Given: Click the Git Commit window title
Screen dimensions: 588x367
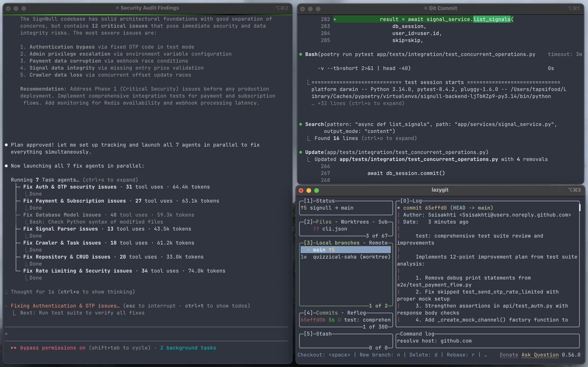Looking at the screenshot, I should tap(441, 8).
